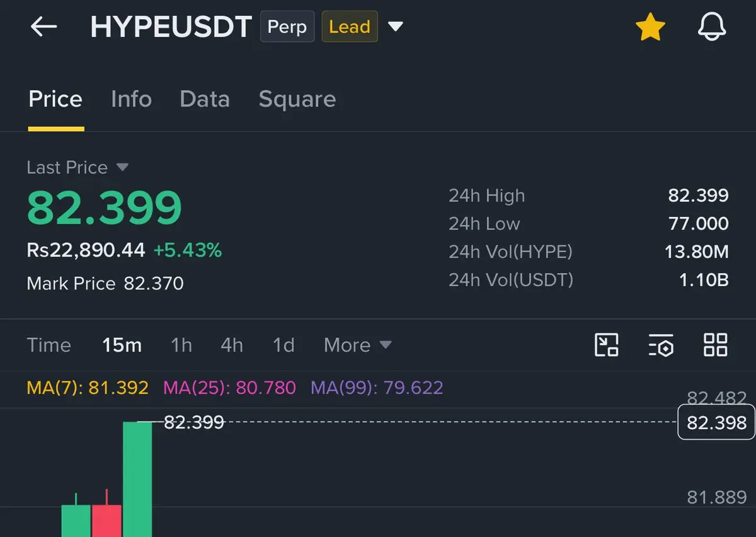
Task: Go back using the left arrow
Action: point(43,26)
